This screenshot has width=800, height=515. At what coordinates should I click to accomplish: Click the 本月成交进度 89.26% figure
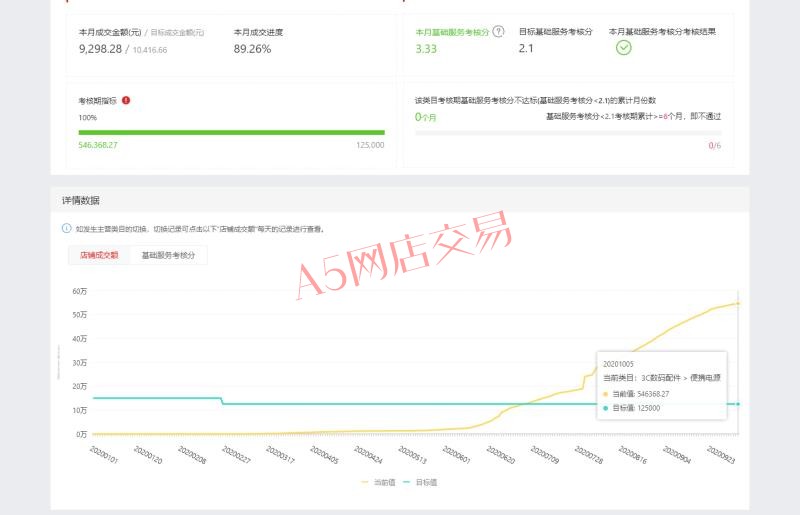[252, 49]
